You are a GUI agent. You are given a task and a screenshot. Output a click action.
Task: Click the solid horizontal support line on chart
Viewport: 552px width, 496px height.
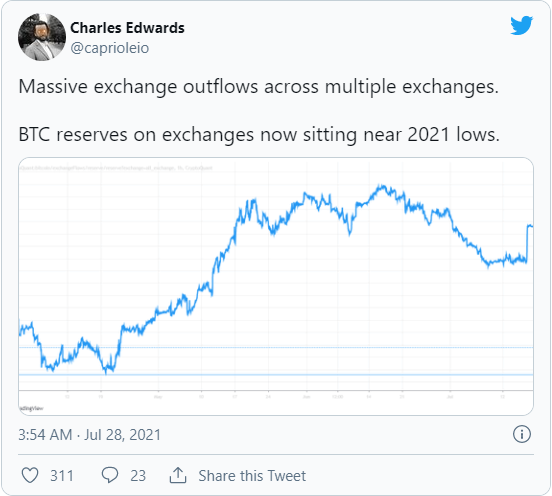[276, 375]
